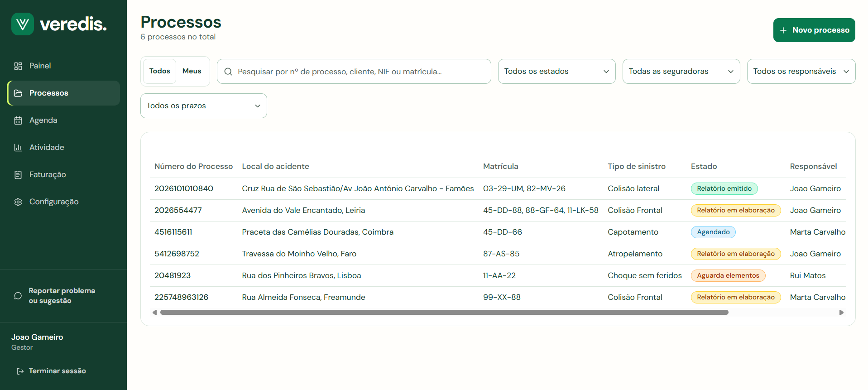Click Avenida do Vale Encantado, Leiria
The image size is (868, 390).
coord(303,211)
